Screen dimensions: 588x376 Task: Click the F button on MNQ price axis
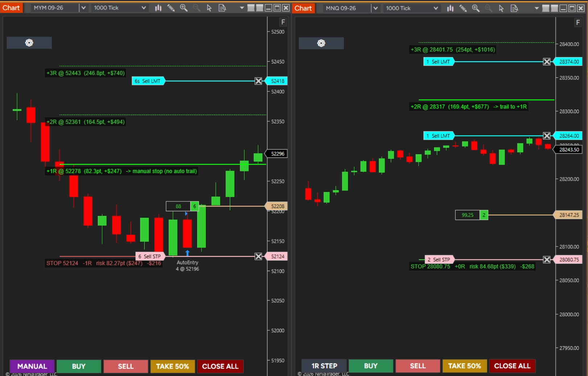[578, 23]
